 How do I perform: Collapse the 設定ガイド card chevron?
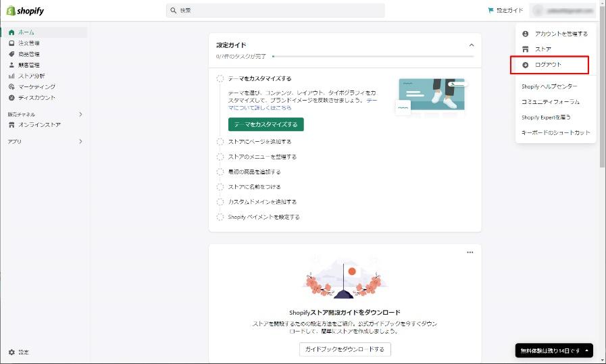point(472,45)
